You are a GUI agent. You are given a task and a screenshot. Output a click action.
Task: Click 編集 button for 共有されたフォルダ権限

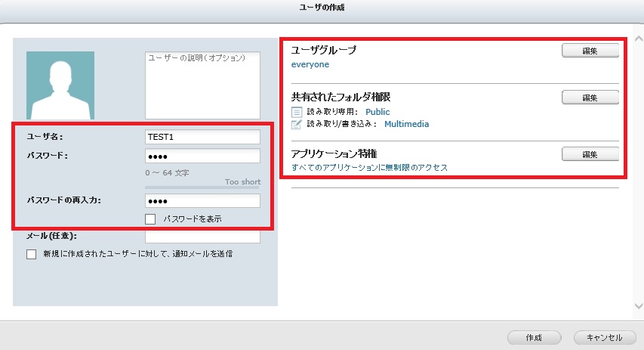[x=590, y=98]
